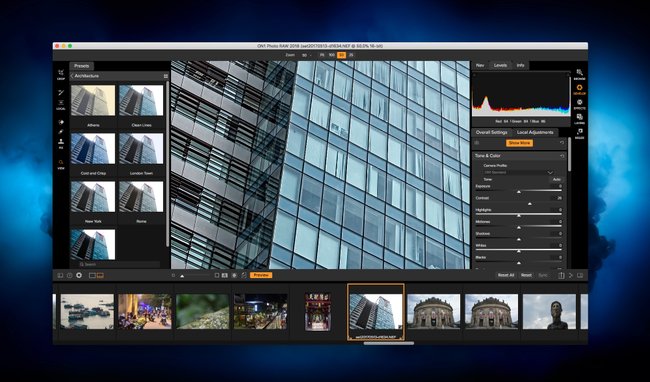
Task: Open the Camera Profile dropdown
Action: pos(519,172)
